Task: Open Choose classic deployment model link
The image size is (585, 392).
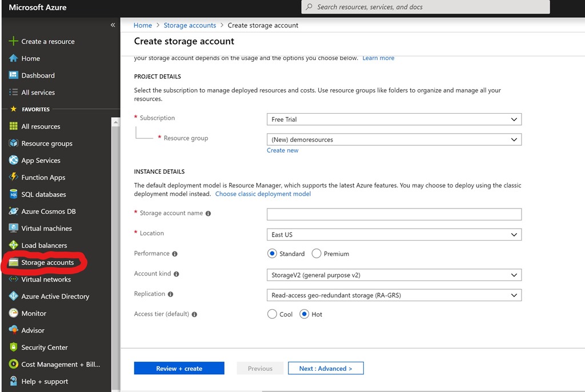Action: [263, 194]
